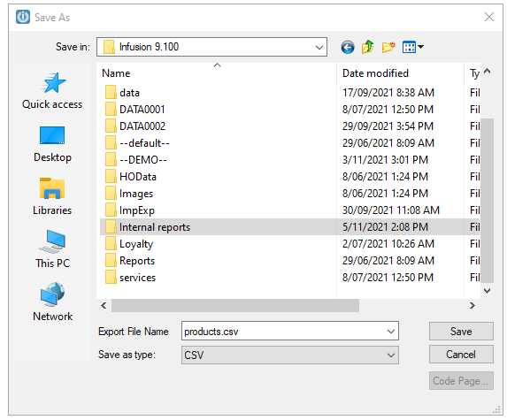Go to This PC
The image size is (507, 420).
pos(52,249)
